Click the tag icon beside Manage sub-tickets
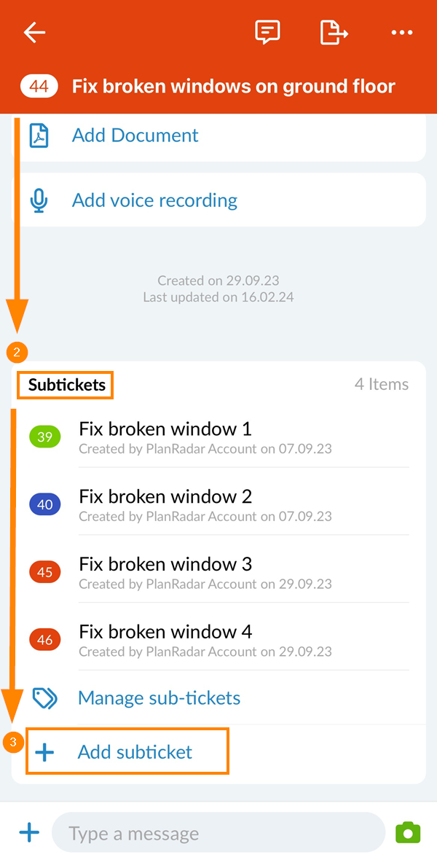 pyautogui.click(x=45, y=698)
